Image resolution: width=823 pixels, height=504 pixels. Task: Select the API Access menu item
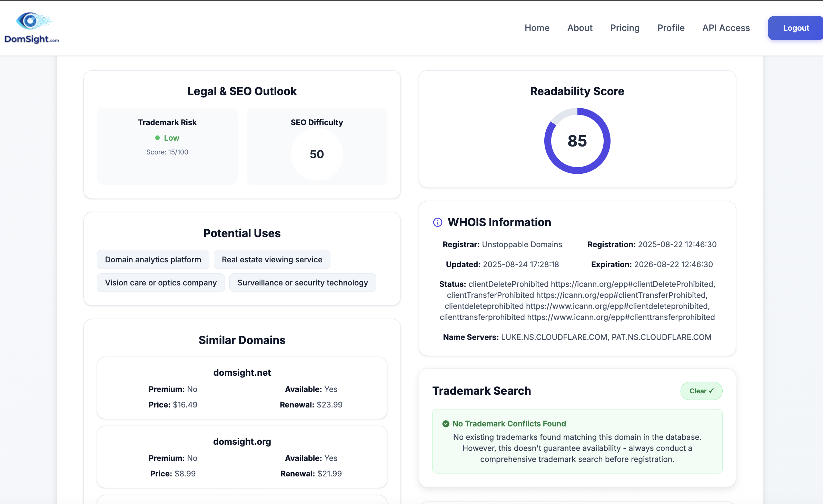point(726,28)
